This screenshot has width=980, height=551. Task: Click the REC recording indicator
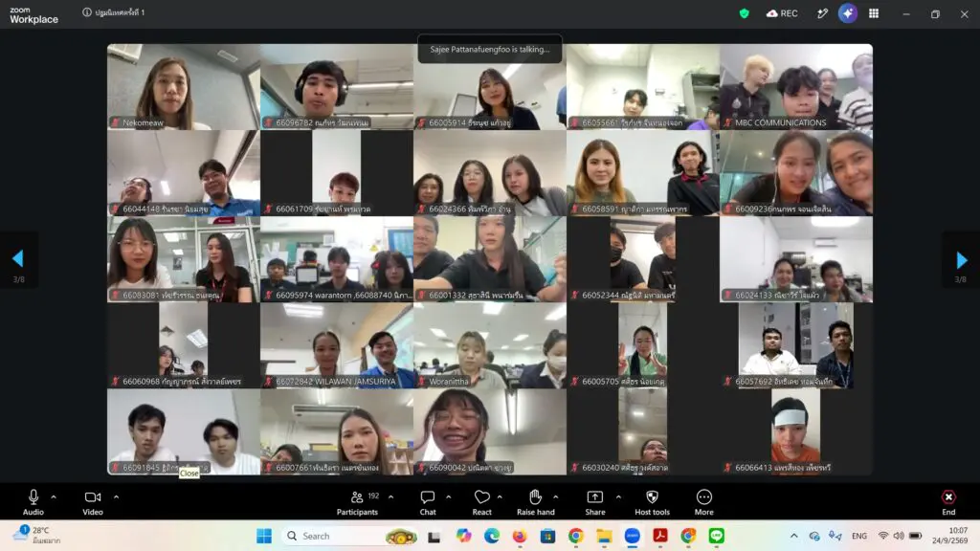782,13
